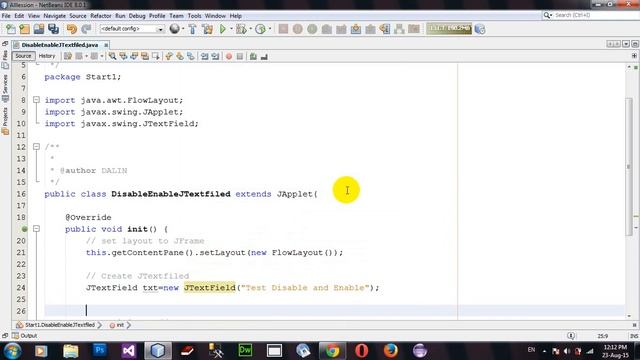The image size is (640, 360).
Task: Open the Profile Project dropdown arrow
Action: pyautogui.click(x=270, y=29)
